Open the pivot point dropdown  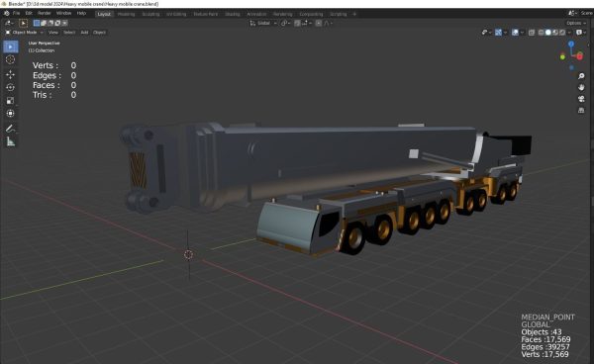[x=286, y=23]
